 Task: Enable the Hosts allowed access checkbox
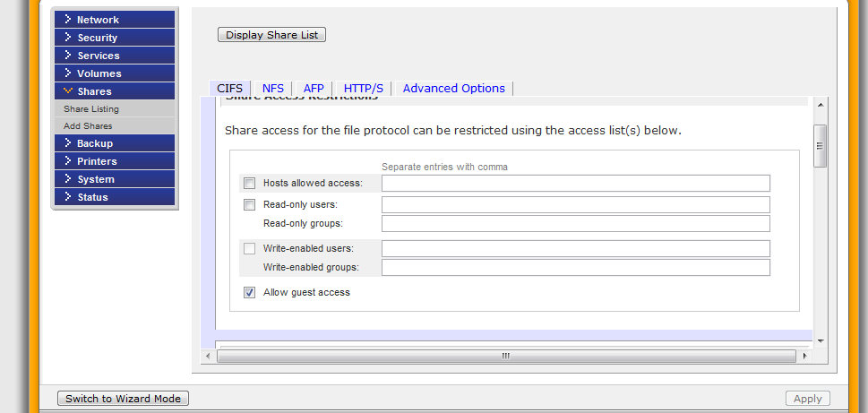pos(250,184)
